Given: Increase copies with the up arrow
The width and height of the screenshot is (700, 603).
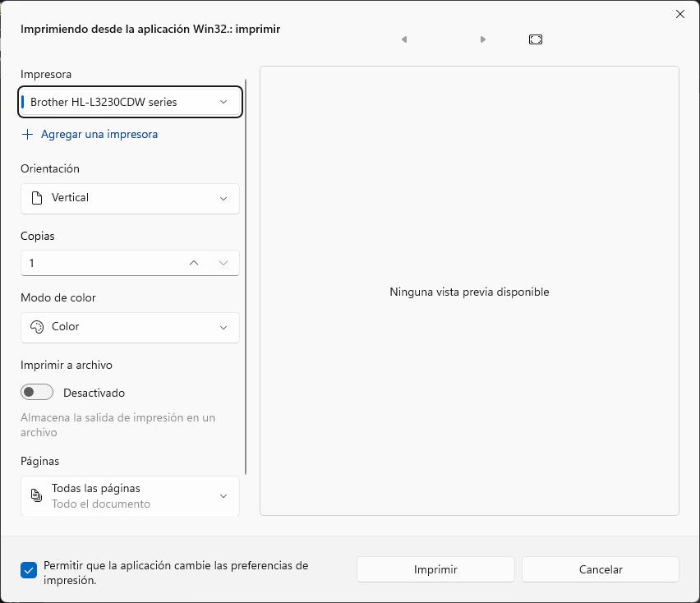Looking at the screenshot, I should point(194,263).
